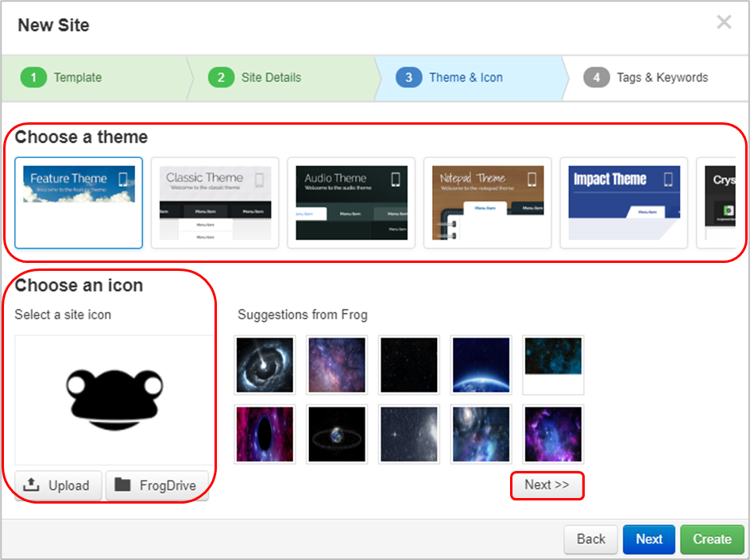Click the 'Select a site icon' label

point(63,315)
